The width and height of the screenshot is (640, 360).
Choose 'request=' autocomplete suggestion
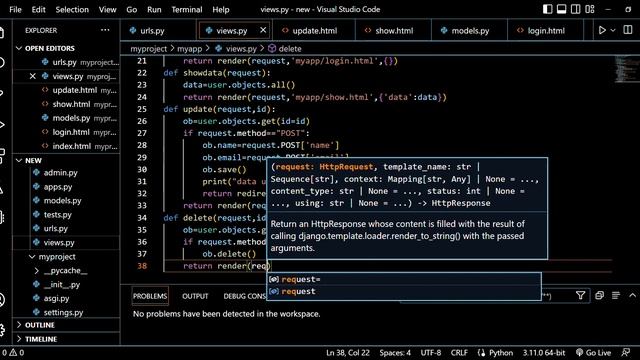[x=404, y=279]
